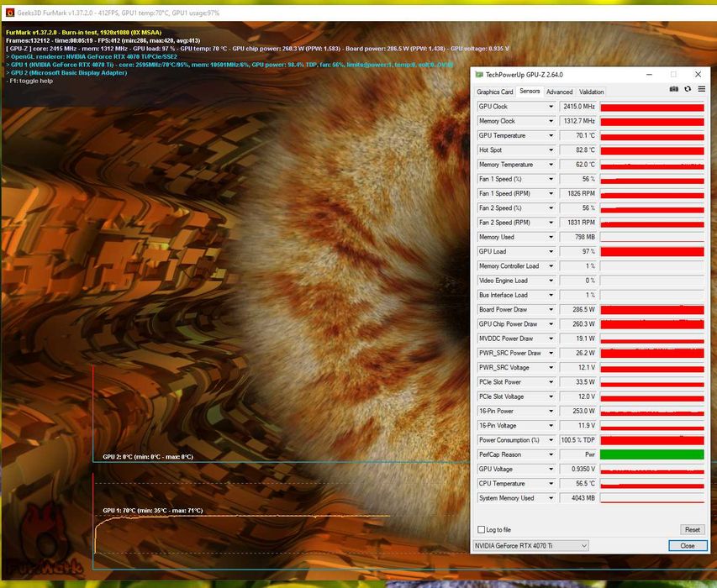The width and height of the screenshot is (717, 588).
Task: Open the GPU Temperature sensor dropdown
Action: [x=551, y=136]
